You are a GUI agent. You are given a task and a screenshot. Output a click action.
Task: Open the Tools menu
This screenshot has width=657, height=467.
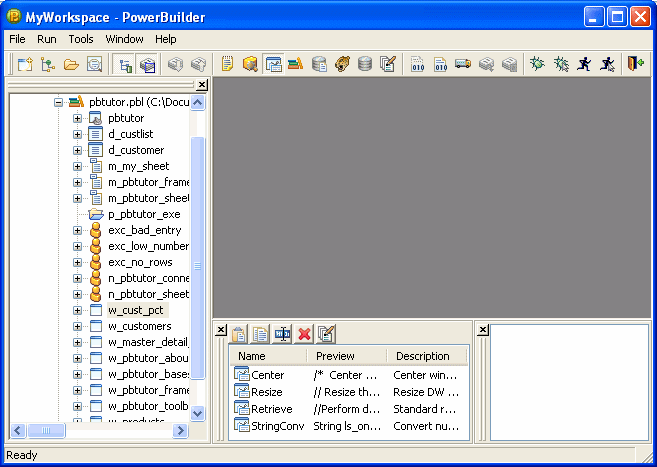[81, 39]
